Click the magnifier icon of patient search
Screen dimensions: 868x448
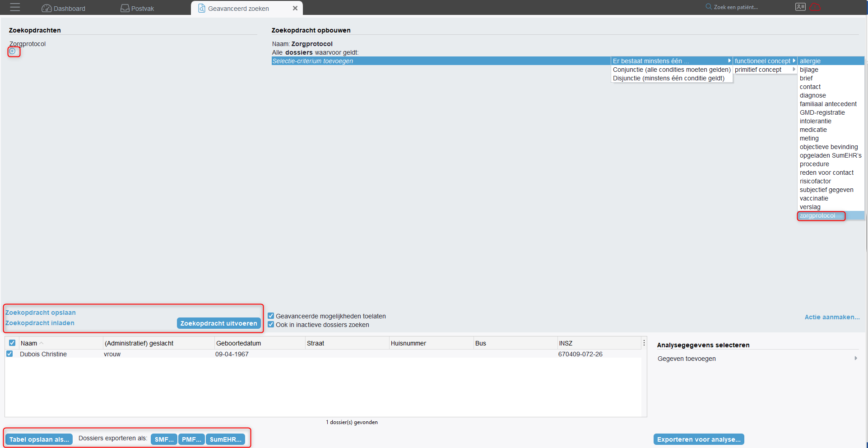[709, 7]
